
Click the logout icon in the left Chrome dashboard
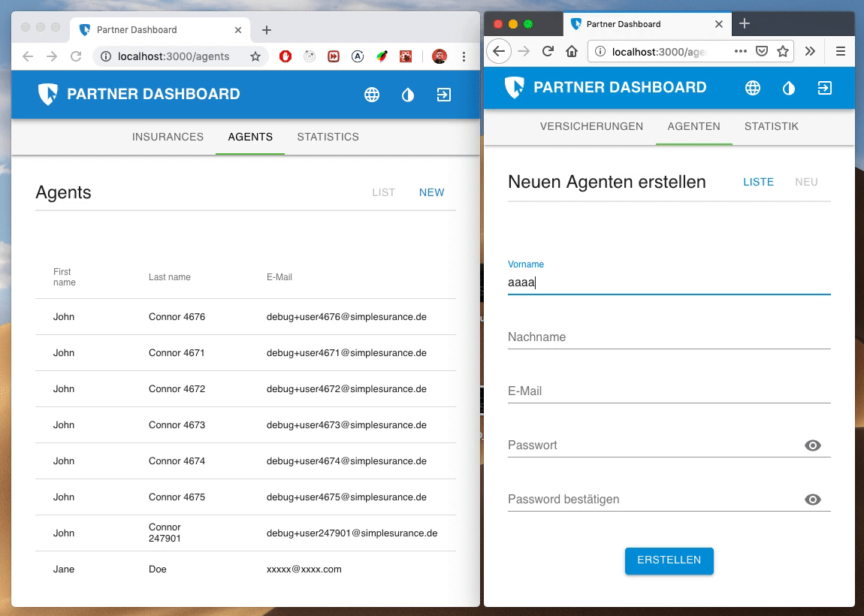443,95
